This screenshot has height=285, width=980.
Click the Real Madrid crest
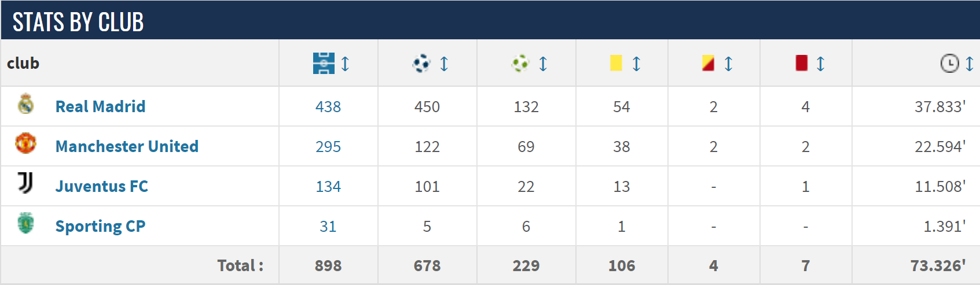25,104
